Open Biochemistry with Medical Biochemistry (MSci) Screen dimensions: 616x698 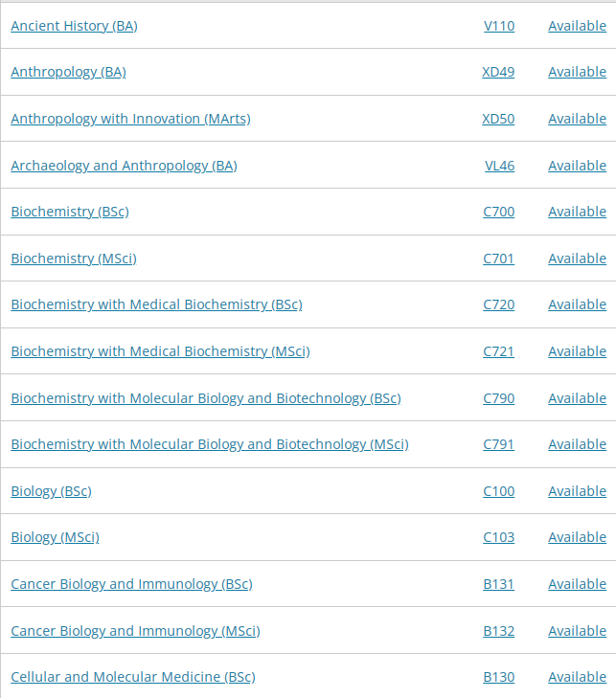[160, 351]
